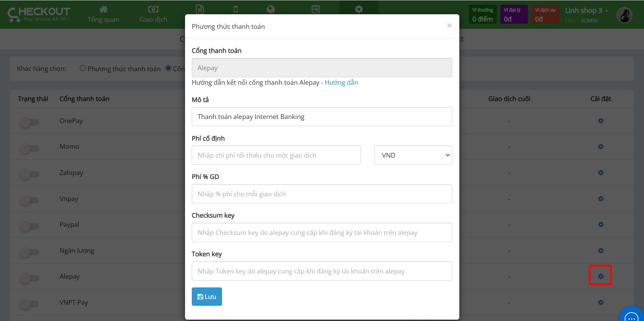Select the Cổng radio option
The height and width of the screenshot is (321, 644).
pos(168,68)
